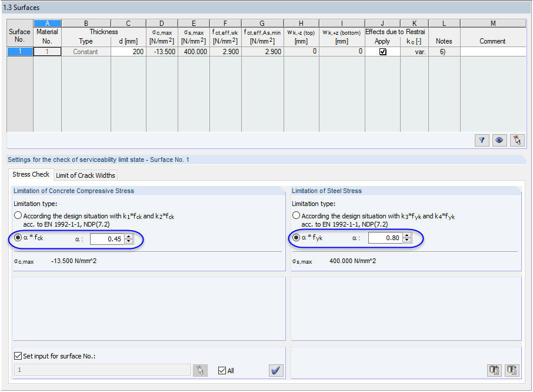This screenshot has height=392, width=533.
Task: Click the eye icon to view the surface
Action: [x=499, y=140]
